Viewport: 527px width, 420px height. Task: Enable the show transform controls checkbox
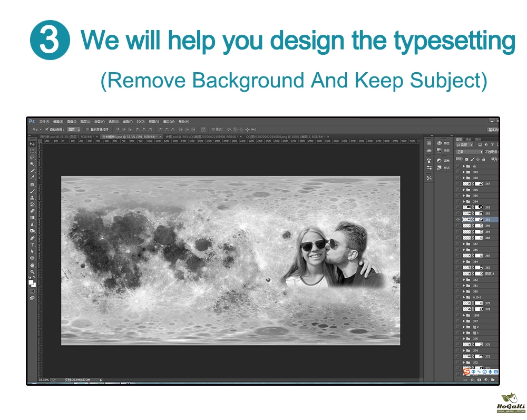click(87, 129)
